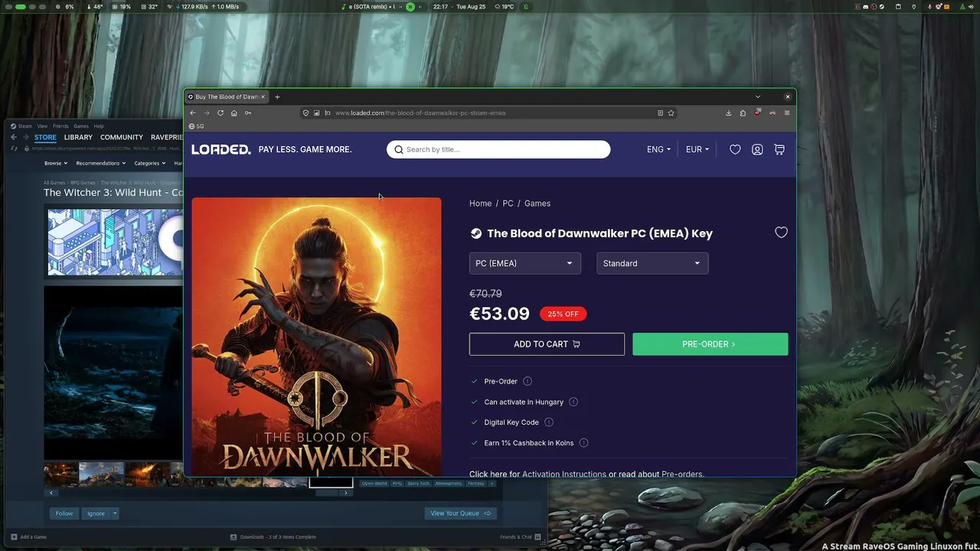Click the shield tracking protection icon
The image size is (980, 551).
point(305,113)
